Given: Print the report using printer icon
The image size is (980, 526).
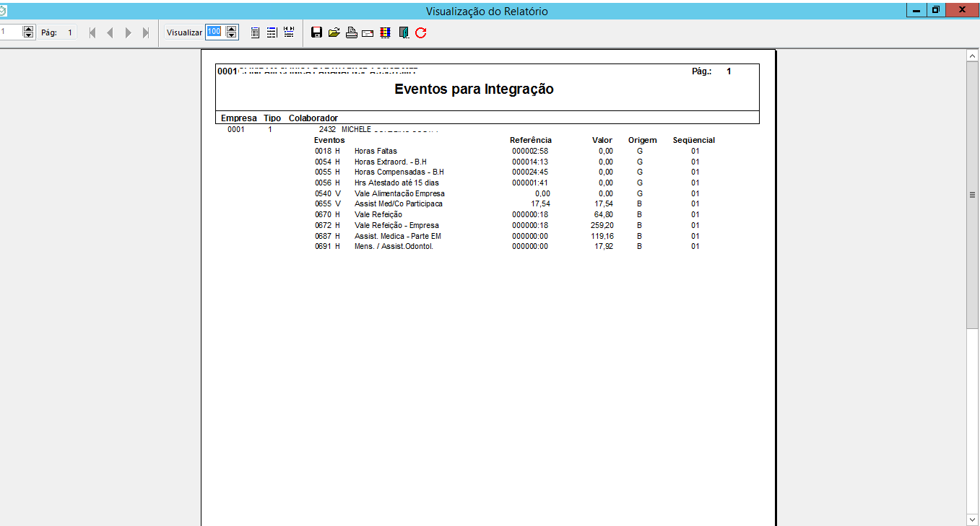Looking at the screenshot, I should point(351,32).
